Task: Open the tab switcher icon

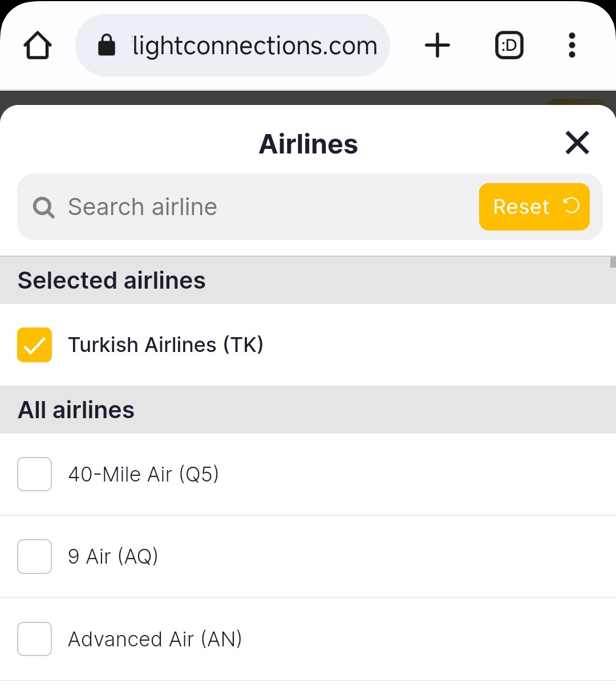Action: click(509, 46)
